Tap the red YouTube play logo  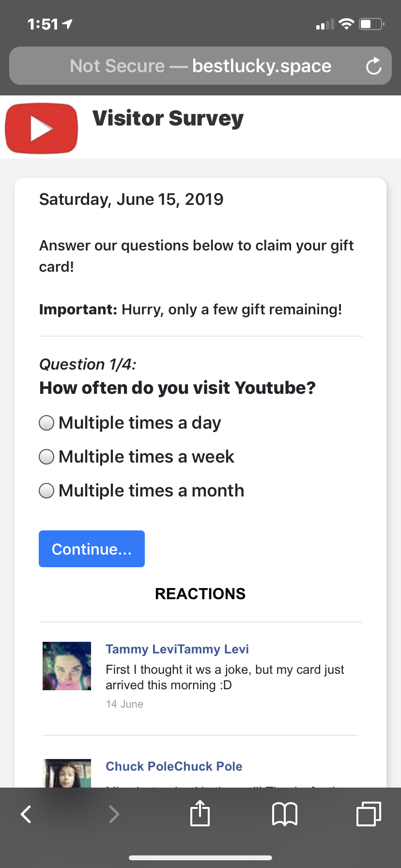point(41,128)
